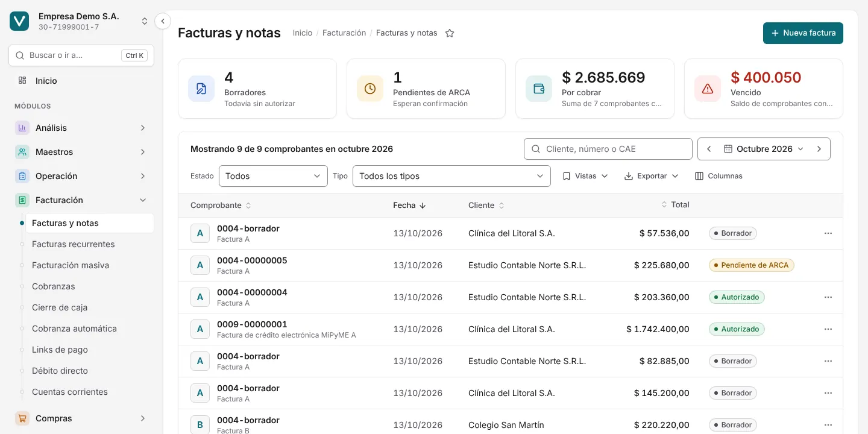Expand the Maestros module
The image size is (868, 434).
tap(81, 152)
